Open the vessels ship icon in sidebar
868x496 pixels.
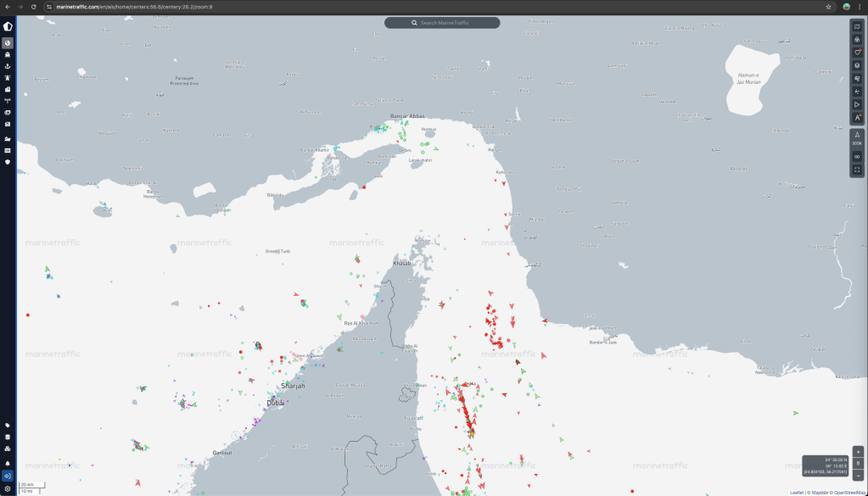pos(8,54)
